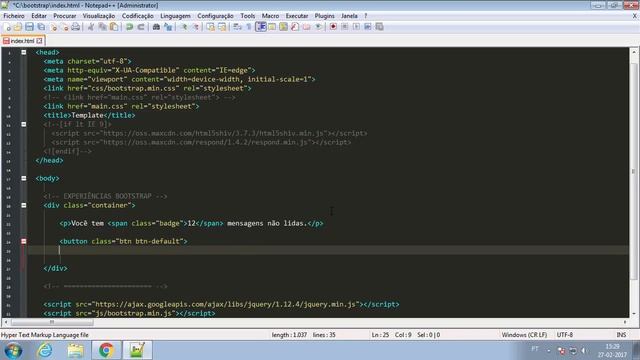The height and width of the screenshot is (360, 640).
Task: Toggle synchronize vertical scrolling icon
Action: tap(210, 27)
